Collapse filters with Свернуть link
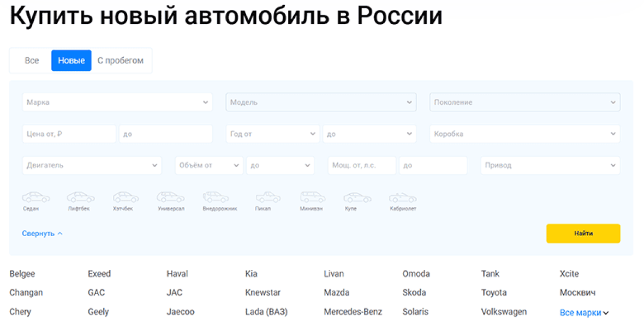The height and width of the screenshot is (331, 644). pos(43,233)
